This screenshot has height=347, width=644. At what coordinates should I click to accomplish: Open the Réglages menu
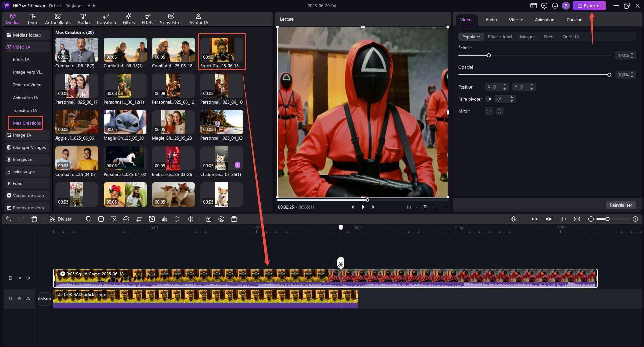click(74, 6)
